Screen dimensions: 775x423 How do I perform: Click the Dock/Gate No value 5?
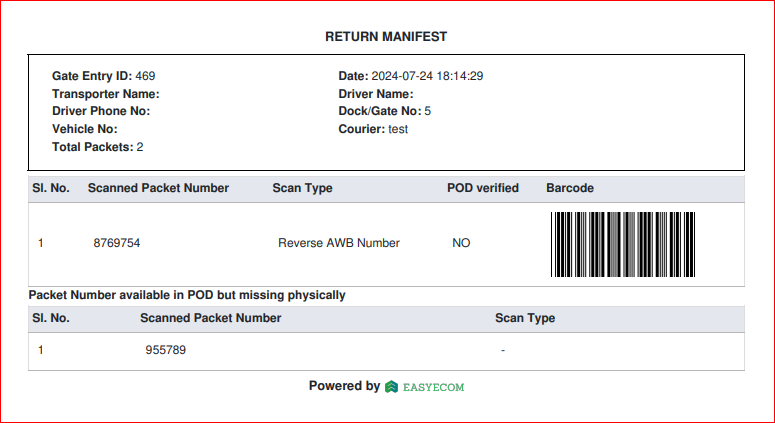click(x=428, y=111)
